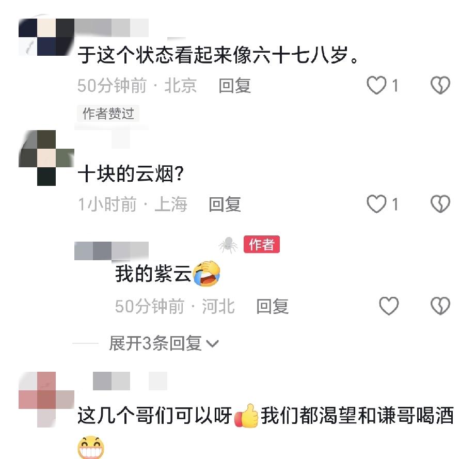Reply to the author's Hebei comment
The width and height of the screenshot is (476, 459).
(x=272, y=306)
